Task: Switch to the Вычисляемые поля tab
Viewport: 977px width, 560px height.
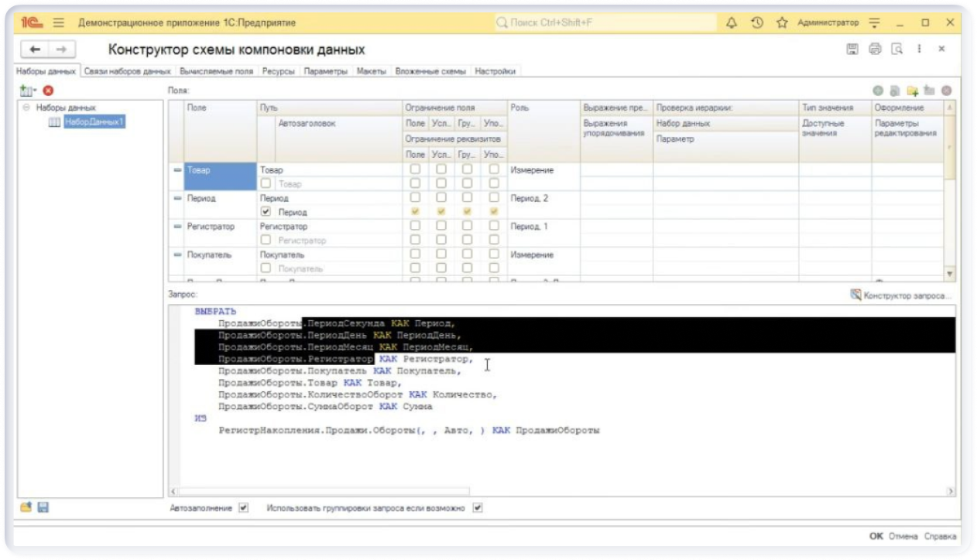Action: coord(215,71)
